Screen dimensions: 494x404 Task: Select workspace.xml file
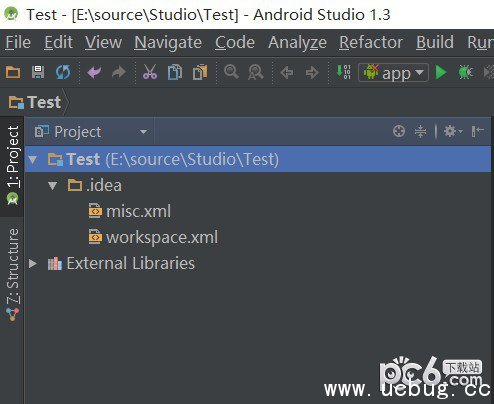point(153,237)
